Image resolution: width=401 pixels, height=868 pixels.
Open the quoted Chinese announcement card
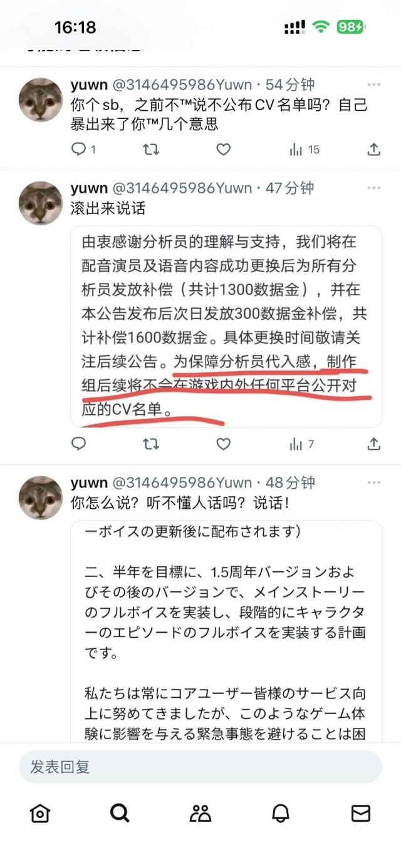coord(226,327)
